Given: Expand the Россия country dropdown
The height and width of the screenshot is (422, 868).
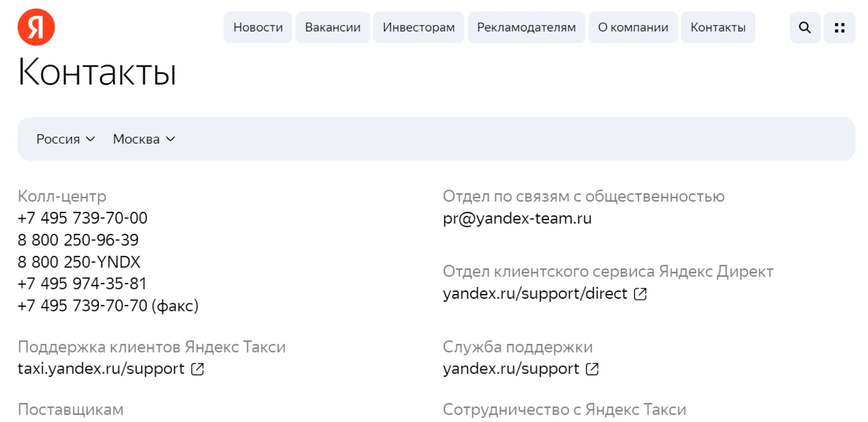Looking at the screenshot, I should point(65,139).
